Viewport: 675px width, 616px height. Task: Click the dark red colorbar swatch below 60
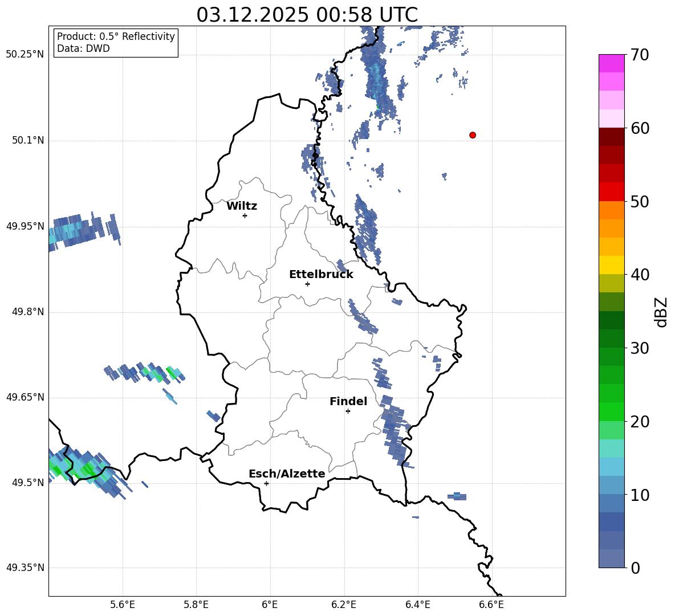coord(612,137)
